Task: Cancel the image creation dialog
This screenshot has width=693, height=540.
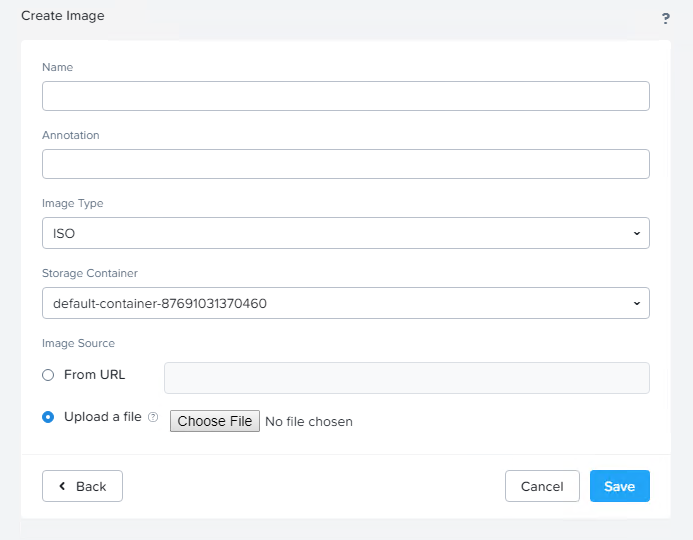Action: [x=542, y=486]
